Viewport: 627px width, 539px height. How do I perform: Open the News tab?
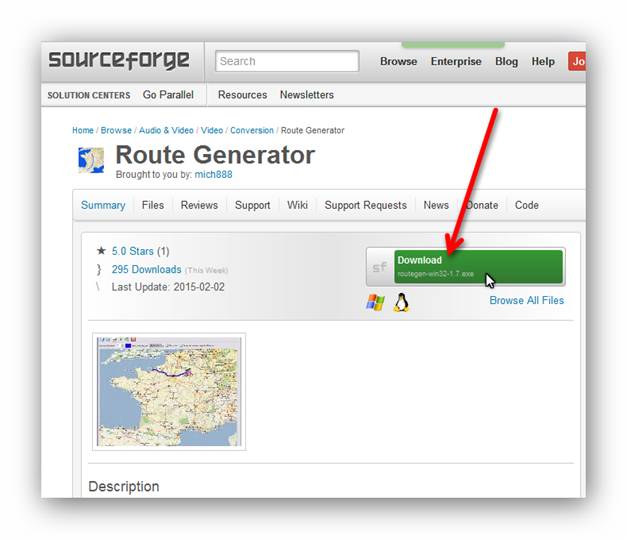coord(436,205)
